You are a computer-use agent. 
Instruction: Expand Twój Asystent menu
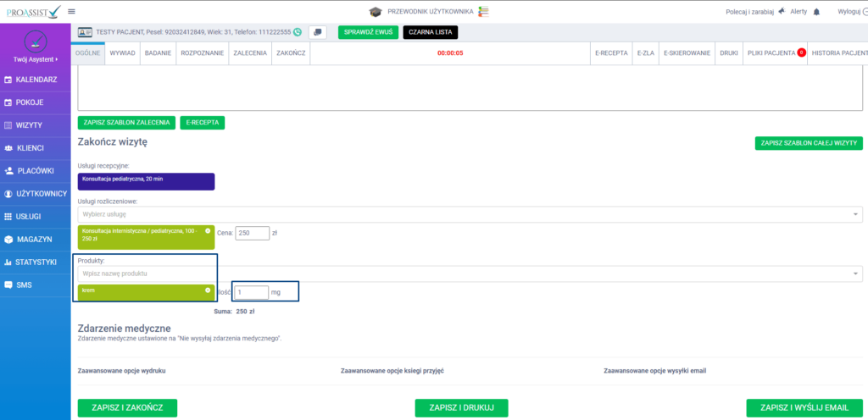[36, 60]
